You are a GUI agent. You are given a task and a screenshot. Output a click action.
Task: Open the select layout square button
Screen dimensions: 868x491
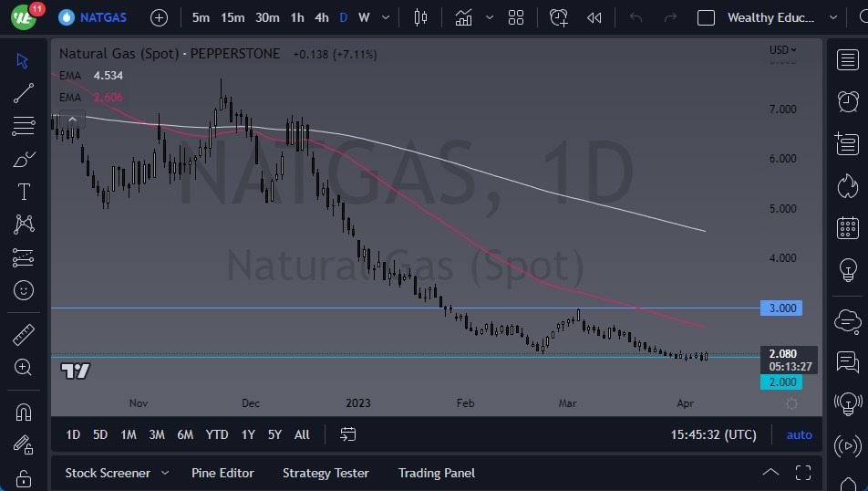[x=706, y=17]
